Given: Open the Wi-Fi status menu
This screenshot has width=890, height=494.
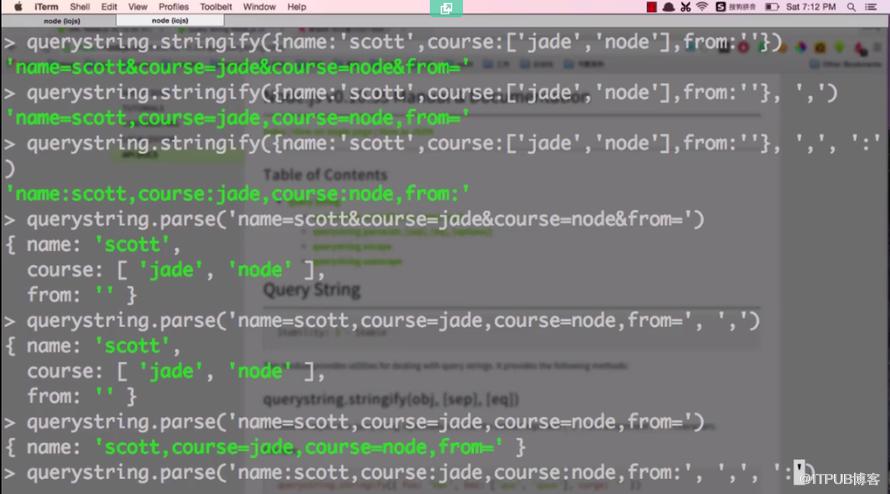Looking at the screenshot, I should (702, 7).
